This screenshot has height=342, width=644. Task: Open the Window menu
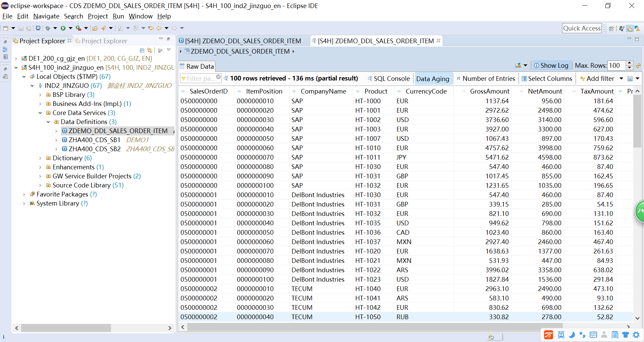click(141, 16)
